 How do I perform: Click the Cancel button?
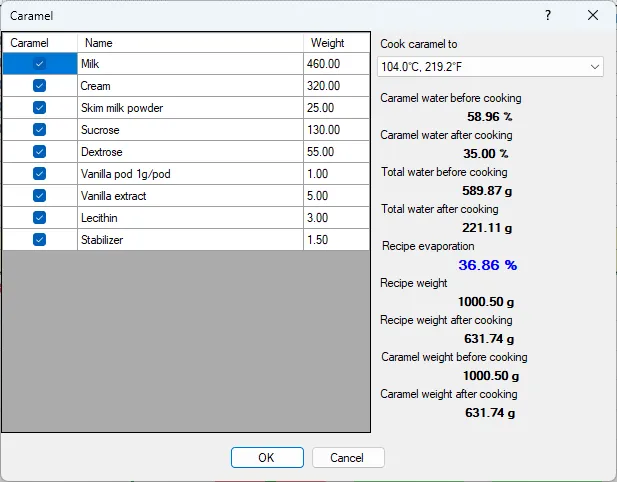(x=348, y=458)
